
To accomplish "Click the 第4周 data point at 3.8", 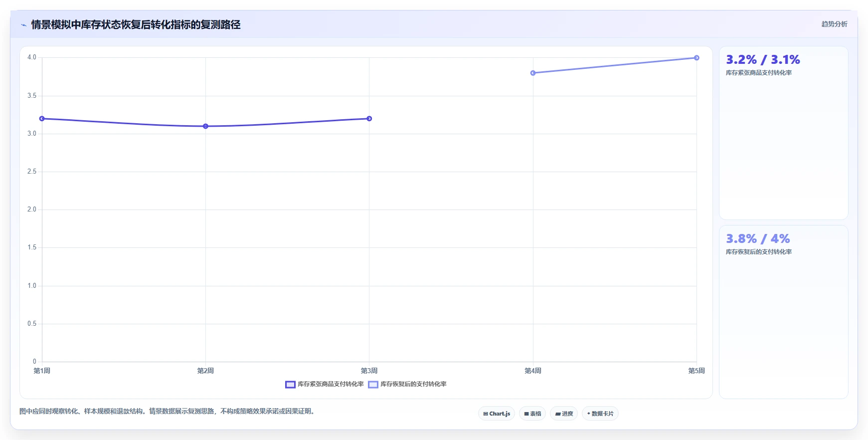I will click(x=533, y=73).
